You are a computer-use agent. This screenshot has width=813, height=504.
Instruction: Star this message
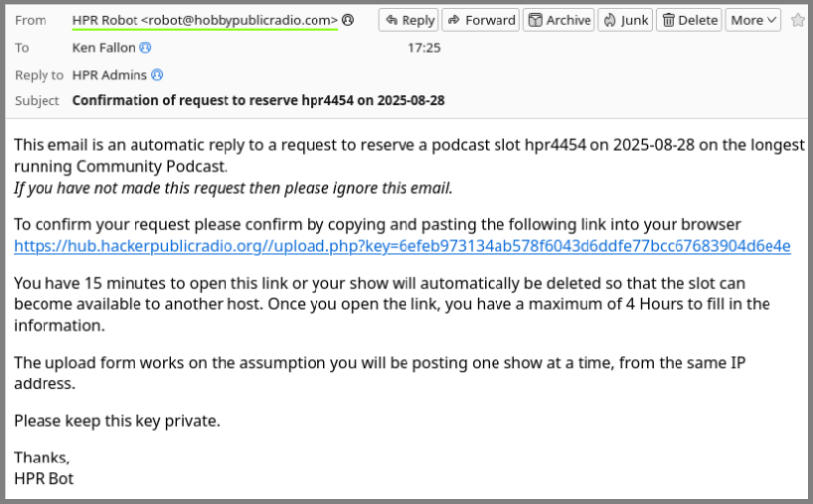[798, 20]
